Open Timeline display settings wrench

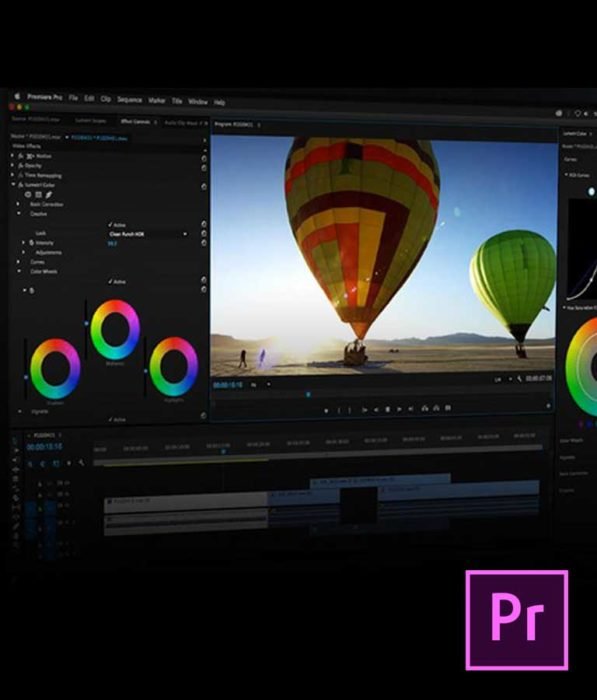81,463
